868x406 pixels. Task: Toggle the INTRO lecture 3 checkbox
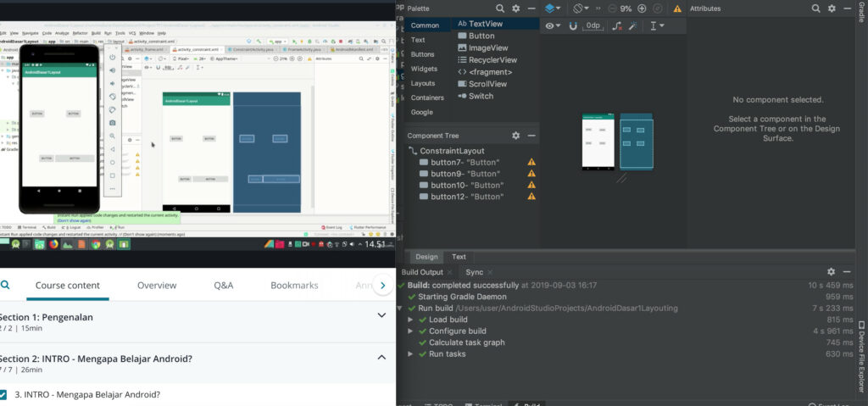(x=3, y=394)
